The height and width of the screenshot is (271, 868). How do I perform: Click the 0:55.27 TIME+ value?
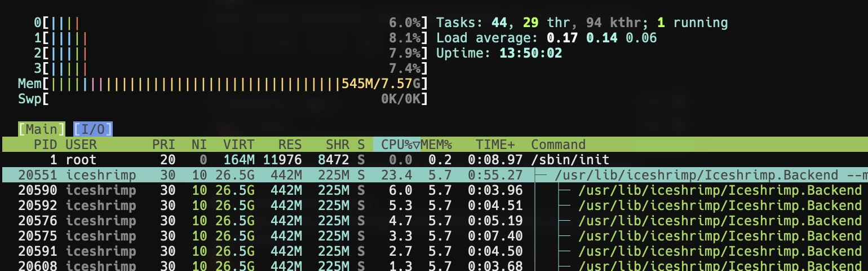pyautogui.click(x=495, y=175)
